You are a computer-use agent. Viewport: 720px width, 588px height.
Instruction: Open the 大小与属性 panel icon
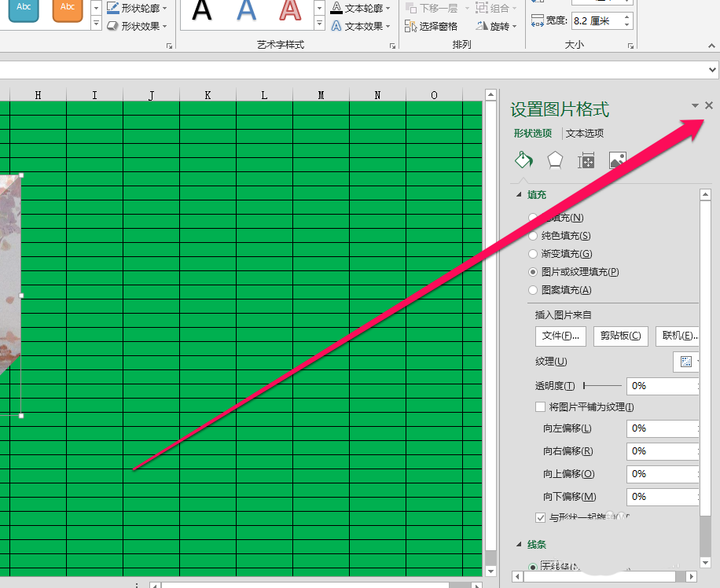point(586,160)
